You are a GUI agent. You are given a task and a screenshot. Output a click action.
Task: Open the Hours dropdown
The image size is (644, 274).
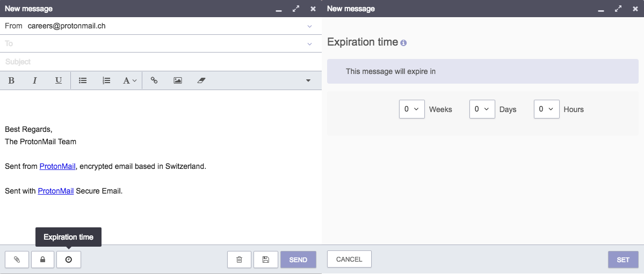(546, 109)
